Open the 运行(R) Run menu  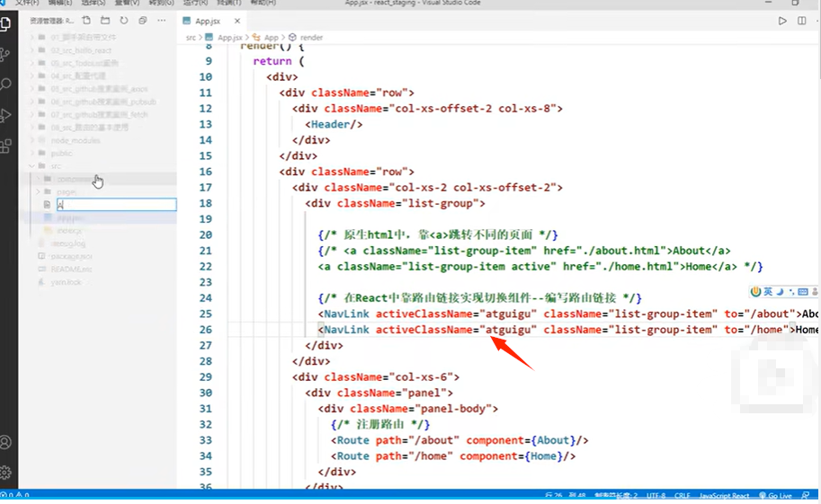[195, 3]
